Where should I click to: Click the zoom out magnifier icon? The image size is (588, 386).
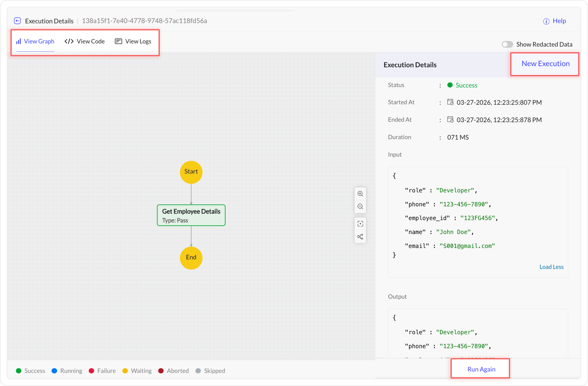pos(360,206)
